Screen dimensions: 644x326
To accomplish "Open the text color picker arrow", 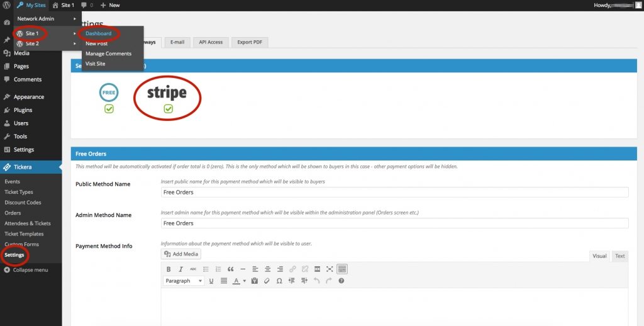I will [244, 281].
